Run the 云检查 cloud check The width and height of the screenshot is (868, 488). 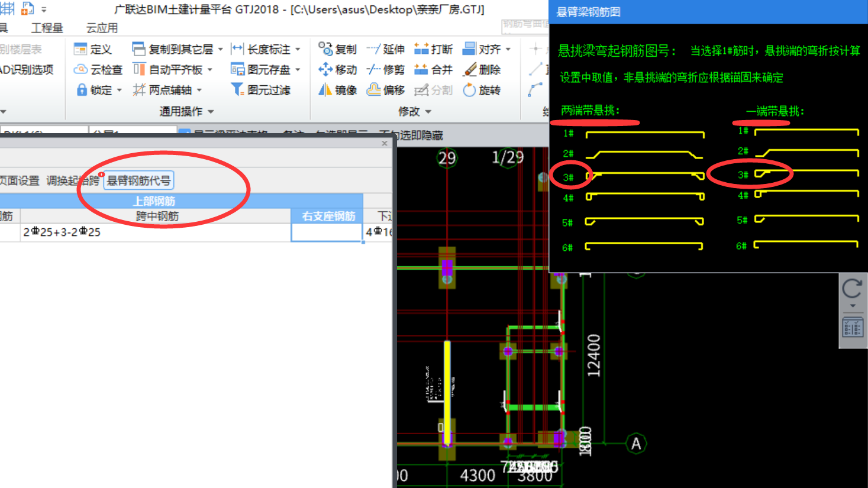pos(98,70)
